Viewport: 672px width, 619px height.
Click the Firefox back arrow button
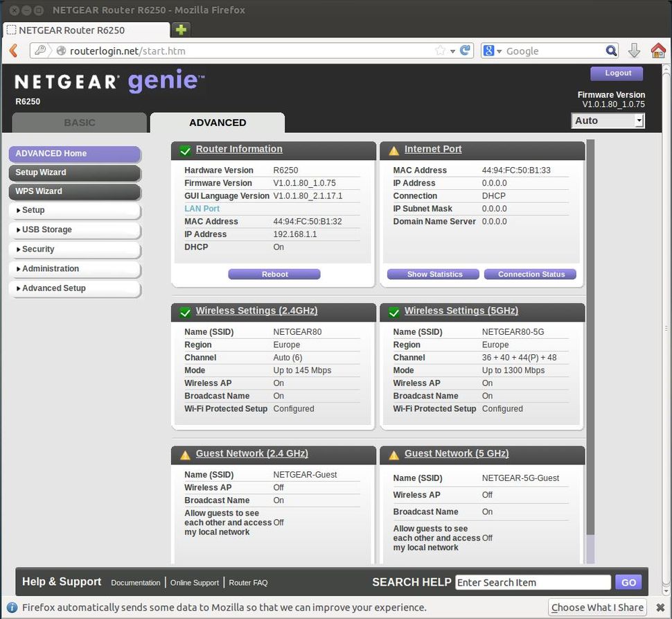(14, 51)
